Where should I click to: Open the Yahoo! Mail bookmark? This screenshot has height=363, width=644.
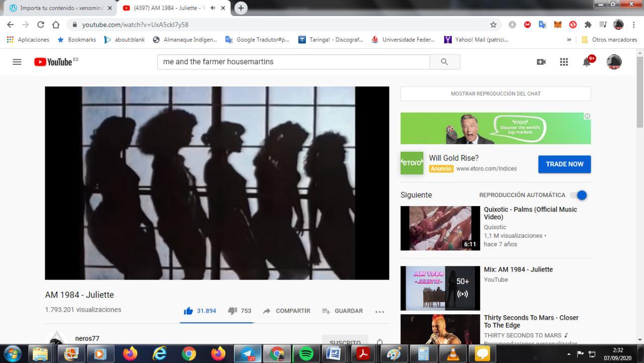(476, 40)
